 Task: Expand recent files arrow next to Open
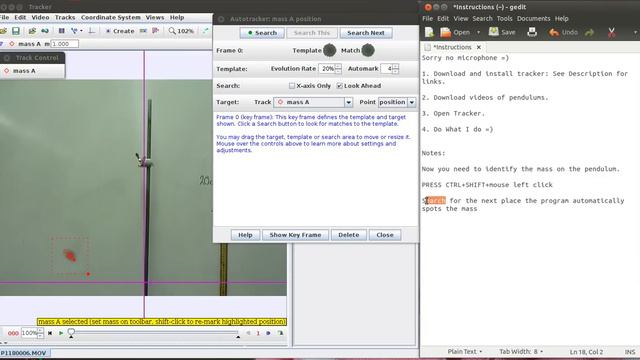(478, 32)
